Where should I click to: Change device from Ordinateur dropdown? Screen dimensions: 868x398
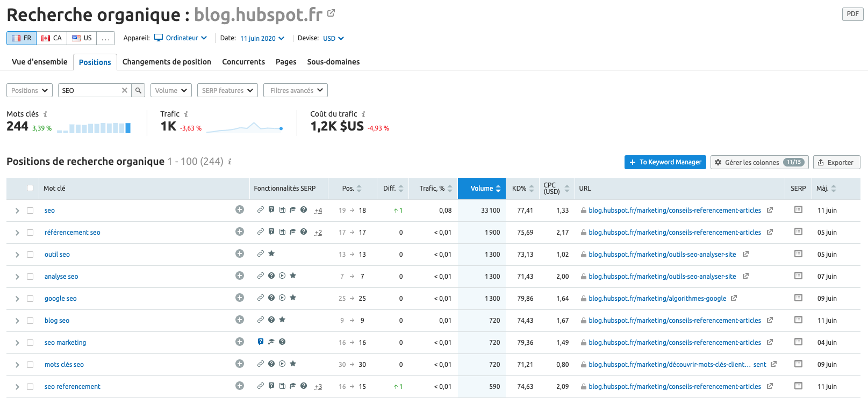click(181, 38)
